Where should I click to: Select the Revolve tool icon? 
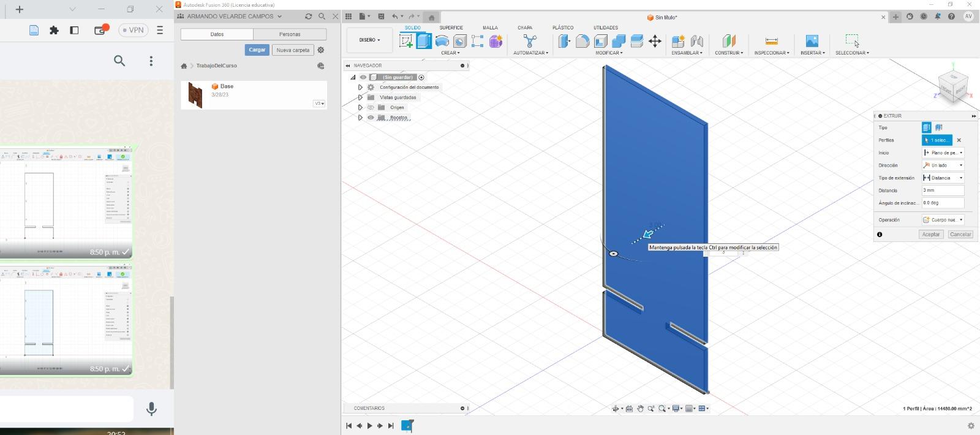[x=442, y=41]
